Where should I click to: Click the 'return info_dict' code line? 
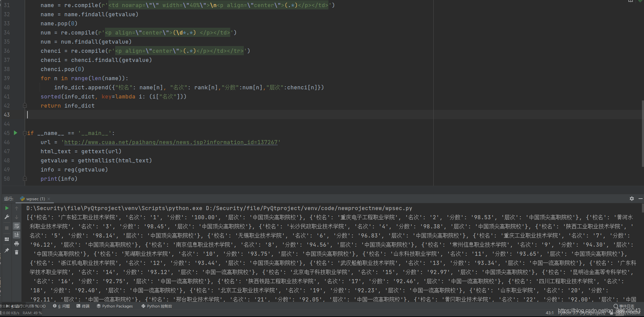pos(68,106)
